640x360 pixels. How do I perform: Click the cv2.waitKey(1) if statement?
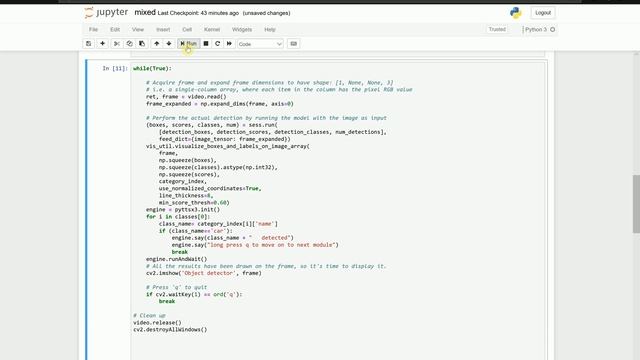(x=194, y=294)
